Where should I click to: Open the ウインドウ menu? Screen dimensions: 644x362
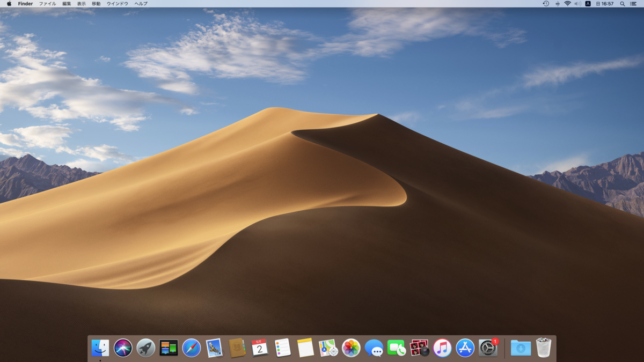pos(118,4)
